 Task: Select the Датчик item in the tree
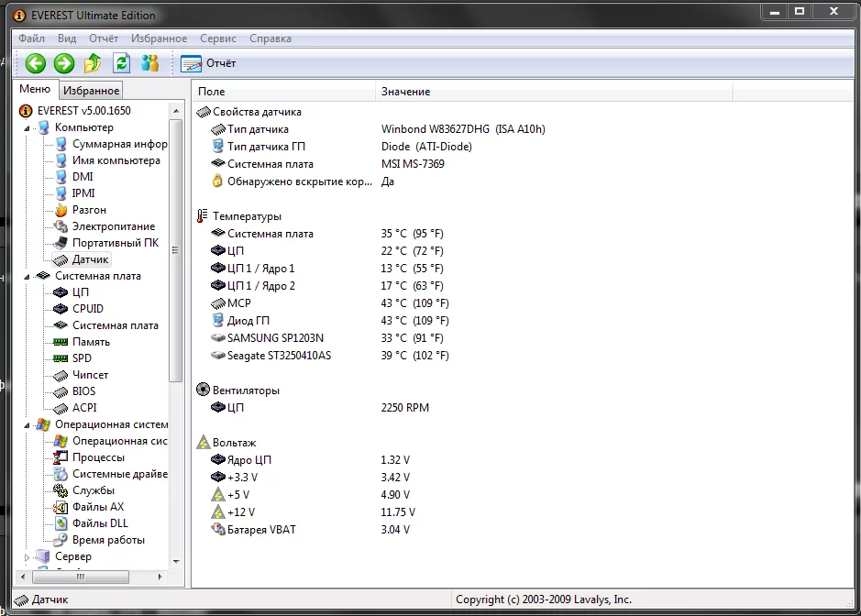tap(90, 259)
